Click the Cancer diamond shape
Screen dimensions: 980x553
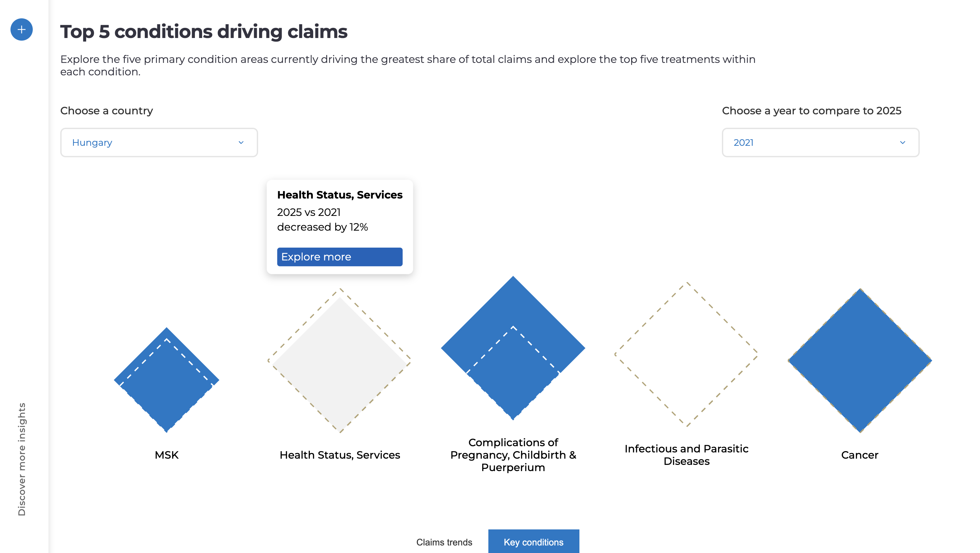tap(860, 360)
